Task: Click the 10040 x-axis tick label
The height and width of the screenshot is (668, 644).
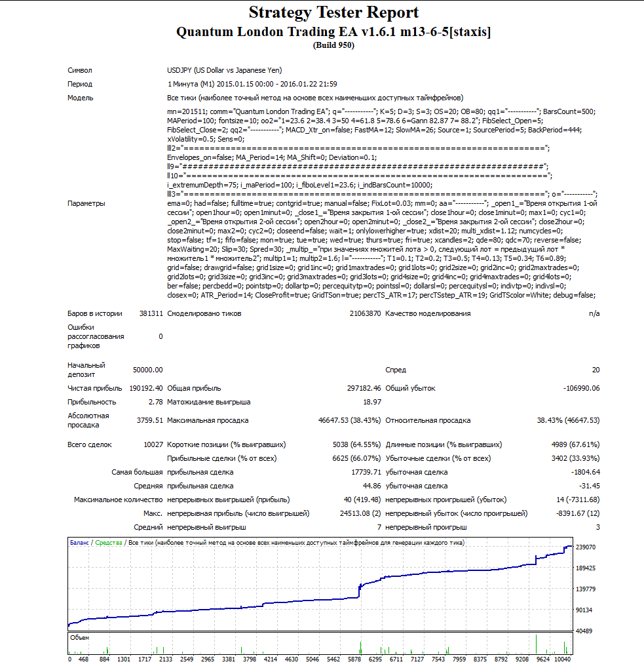Action: 562,659
